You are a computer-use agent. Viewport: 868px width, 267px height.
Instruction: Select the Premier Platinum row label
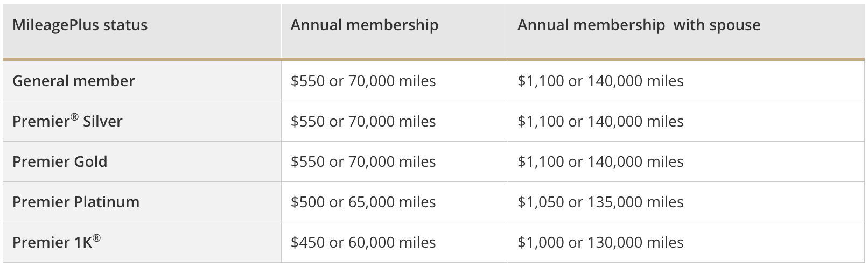[76, 202]
